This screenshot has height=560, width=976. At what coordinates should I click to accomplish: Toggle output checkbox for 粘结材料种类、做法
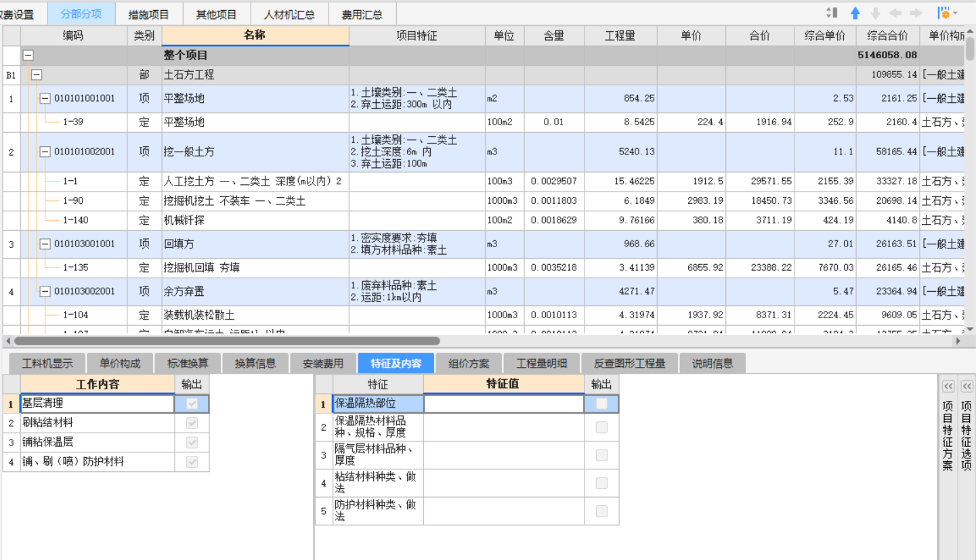pos(601,483)
